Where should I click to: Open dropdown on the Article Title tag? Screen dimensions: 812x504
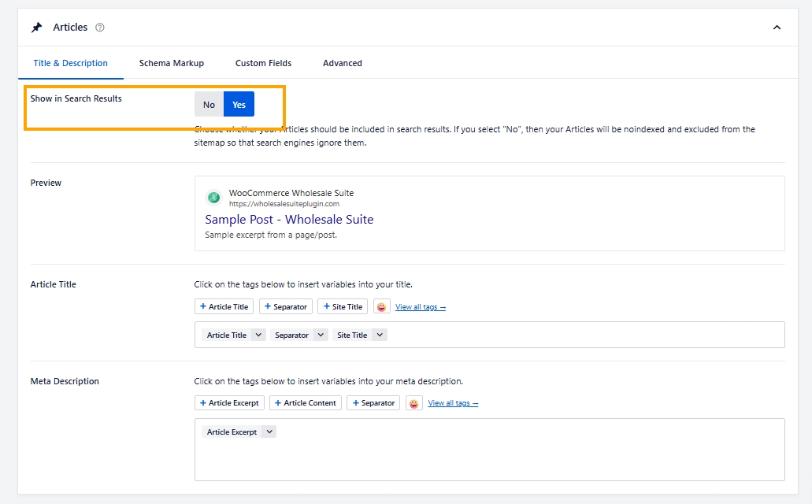[x=259, y=335]
